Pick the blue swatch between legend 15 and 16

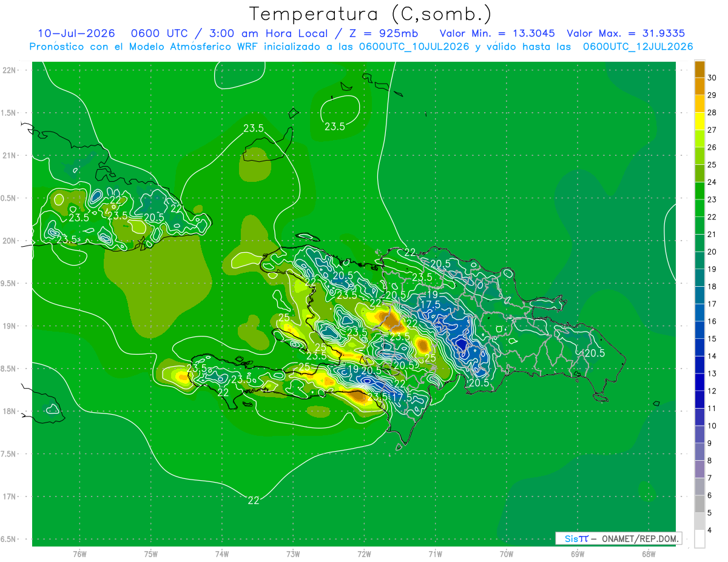(699, 330)
